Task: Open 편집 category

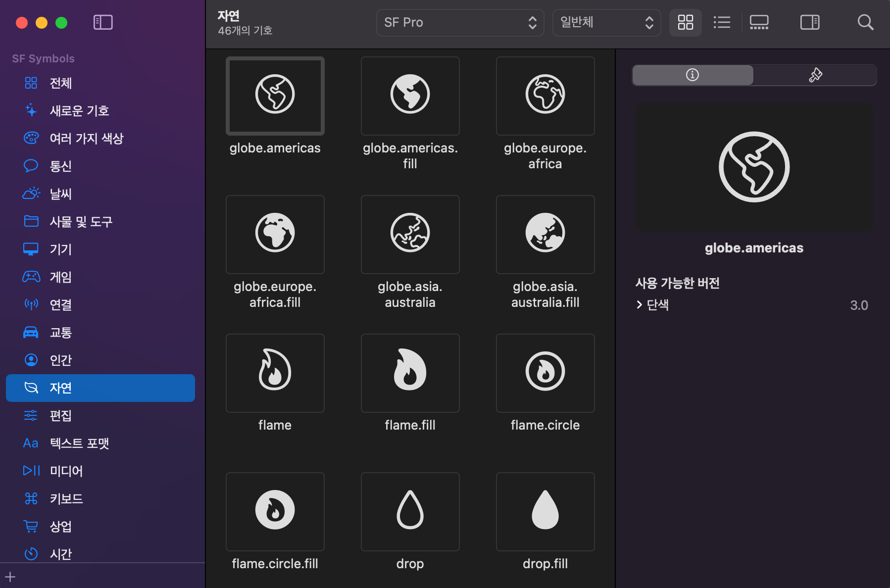Action: point(100,416)
